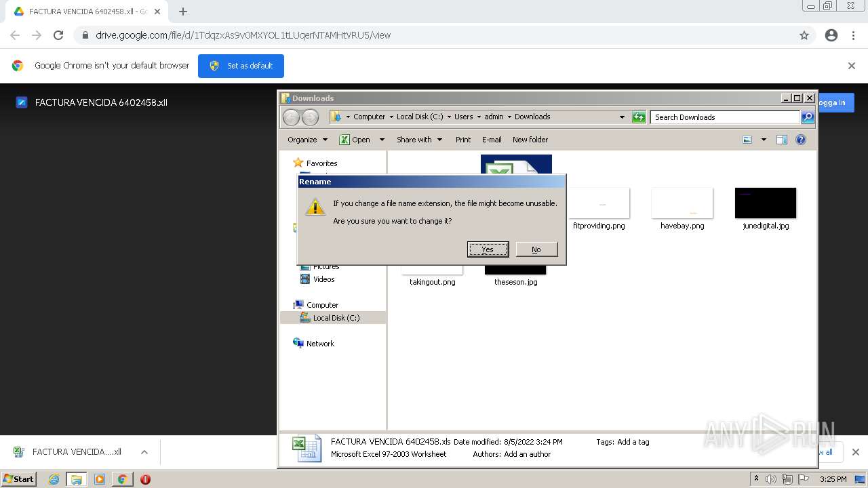Viewport: 868px width, 488px height.
Task: Click Computer in the address path
Action: pos(369,117)
